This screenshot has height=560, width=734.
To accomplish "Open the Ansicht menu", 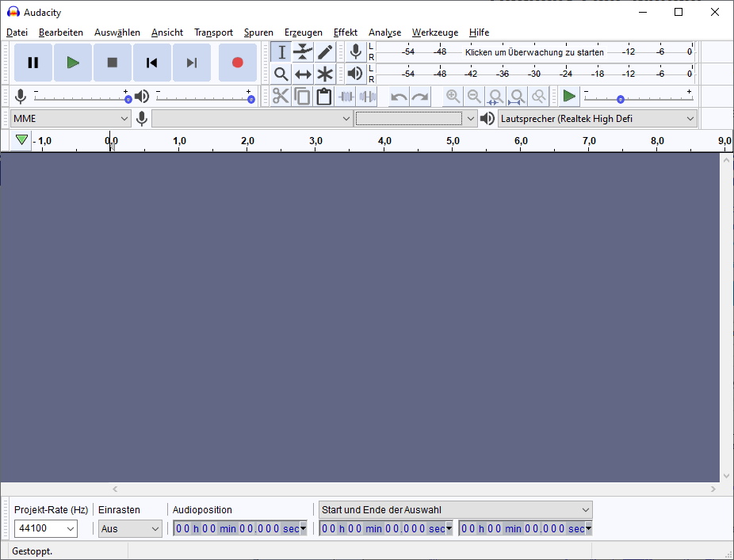I will tap(167, 32).
